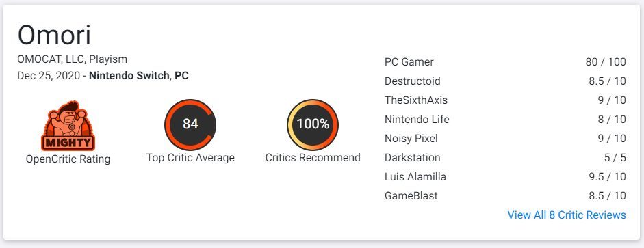This screenshot has width=644, height=248.
Task: Open the TheSixthAxis review
Action: tap(416, 100)
